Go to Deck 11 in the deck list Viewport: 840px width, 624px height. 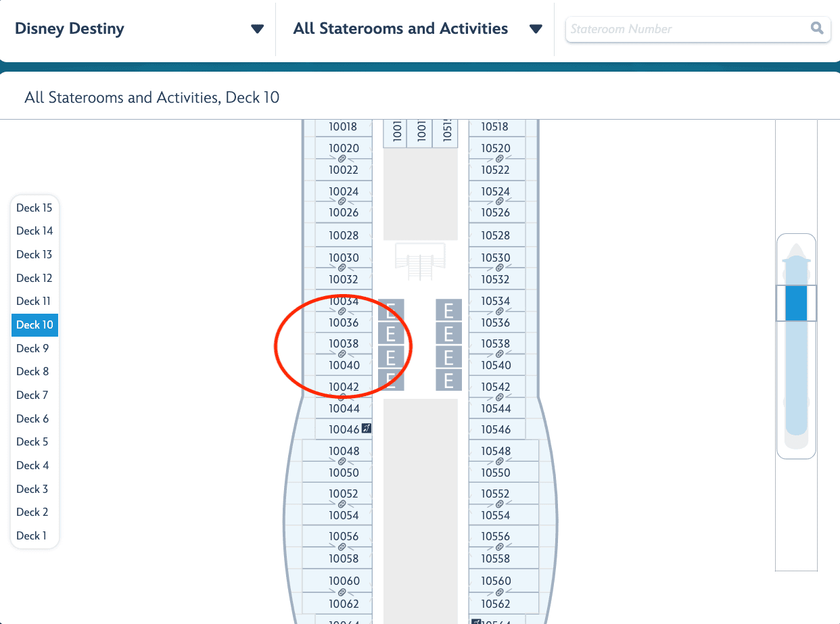[x=34, y=301]
